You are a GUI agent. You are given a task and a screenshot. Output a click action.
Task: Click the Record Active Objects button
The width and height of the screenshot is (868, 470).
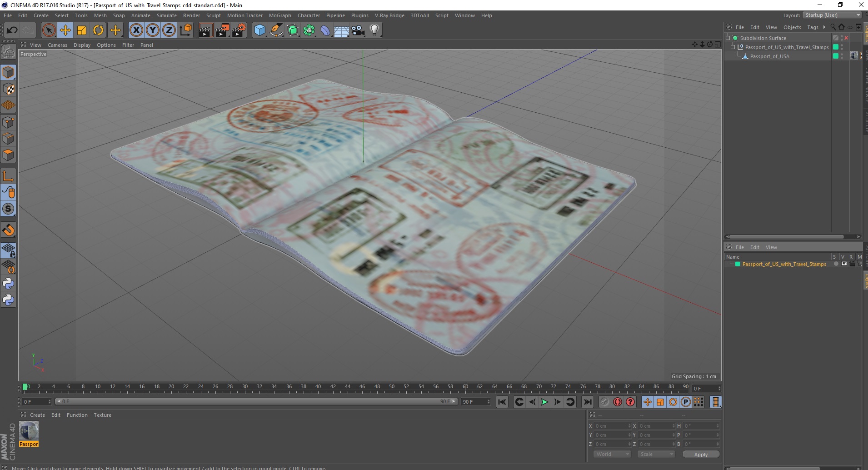604,402
